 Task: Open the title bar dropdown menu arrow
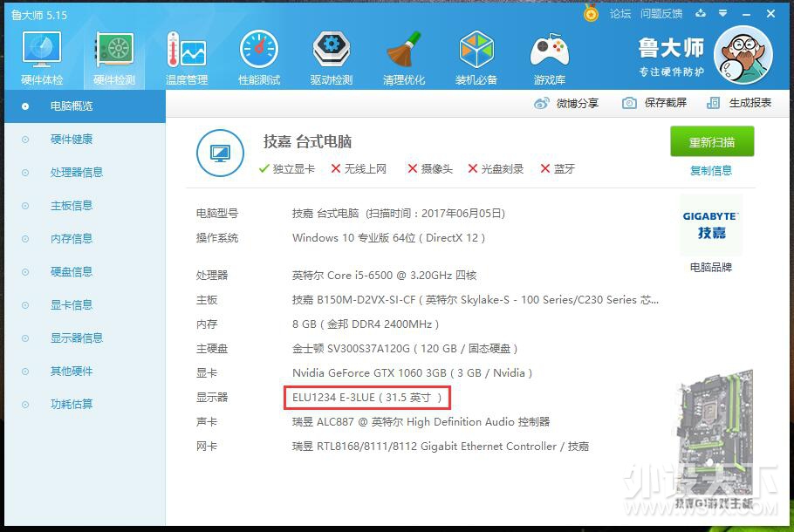pos(723,13)
